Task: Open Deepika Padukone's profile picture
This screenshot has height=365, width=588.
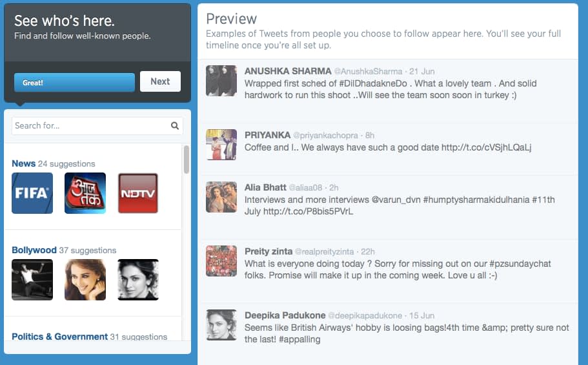Action: [221, 325]
